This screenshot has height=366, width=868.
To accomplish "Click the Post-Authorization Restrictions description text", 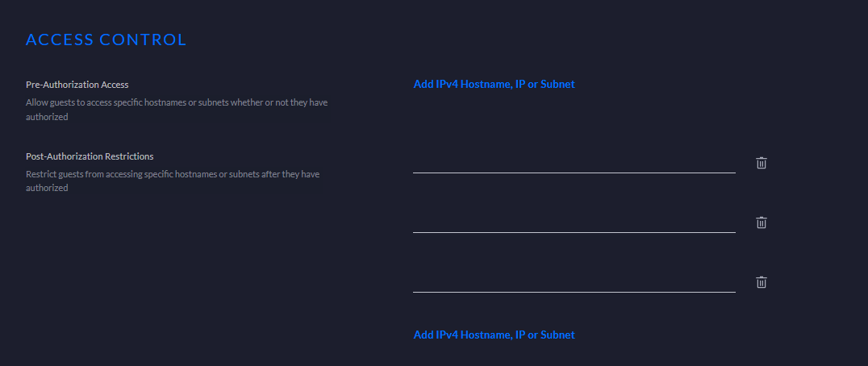I will (x=173, y=181).
